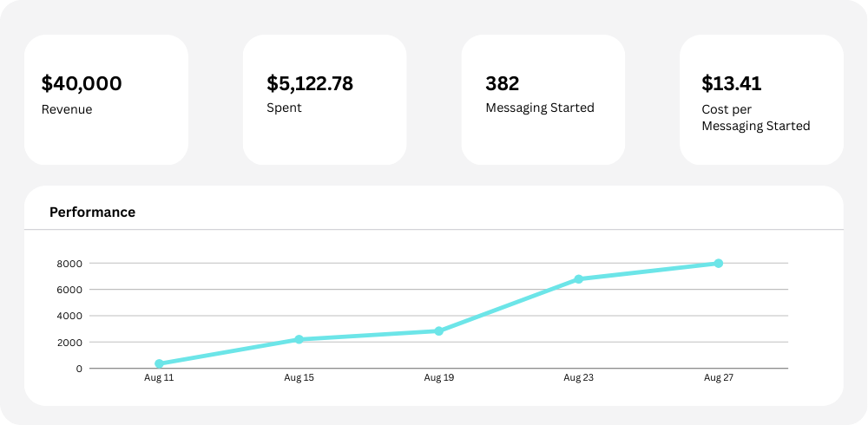Click the $40,000 revenue value

[82, 84]
